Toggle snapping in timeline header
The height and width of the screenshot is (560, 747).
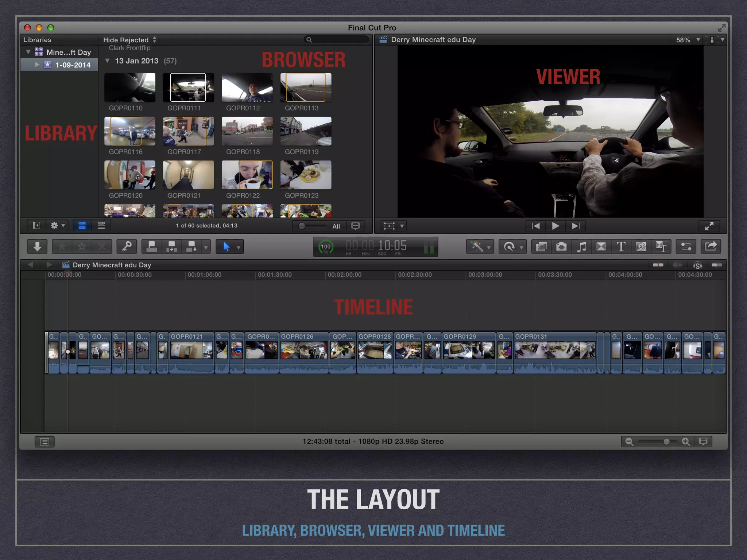click(717, 265)
